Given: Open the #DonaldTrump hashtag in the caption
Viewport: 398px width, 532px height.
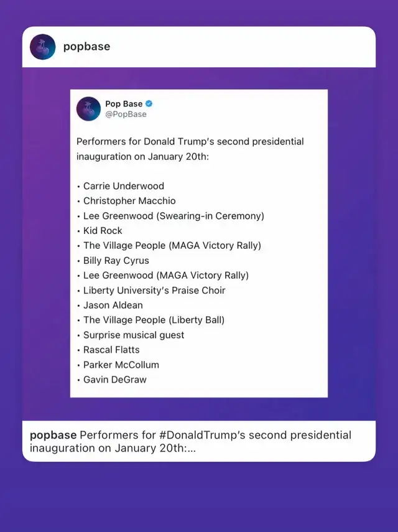Looking at the screenshot, I should tap(201, 436).
